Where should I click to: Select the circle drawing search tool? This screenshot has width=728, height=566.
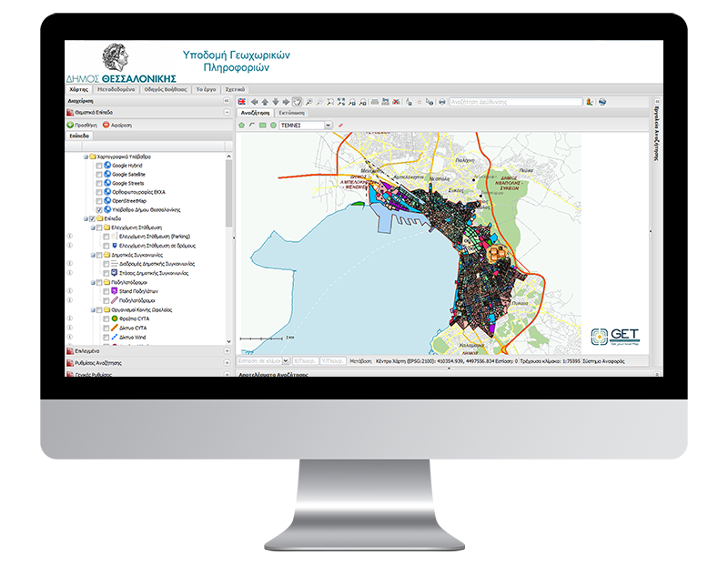click(274, 126)
